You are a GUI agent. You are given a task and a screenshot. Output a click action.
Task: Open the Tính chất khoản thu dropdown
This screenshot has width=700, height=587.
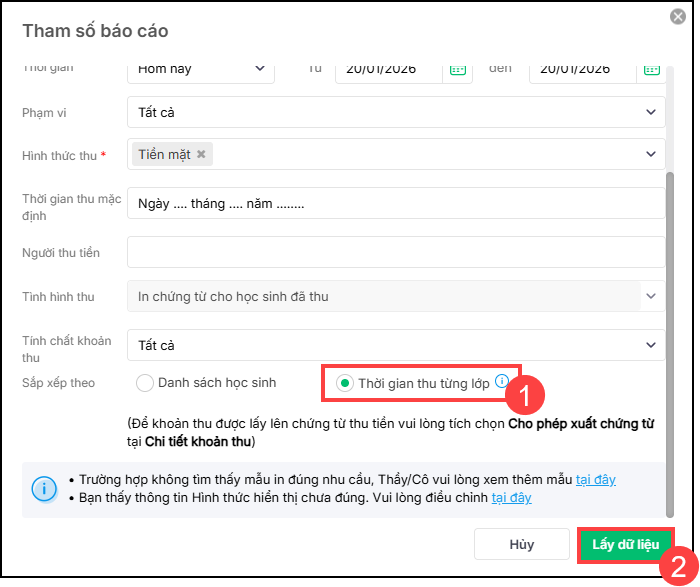pyautogui.click(x=651, y=345)
